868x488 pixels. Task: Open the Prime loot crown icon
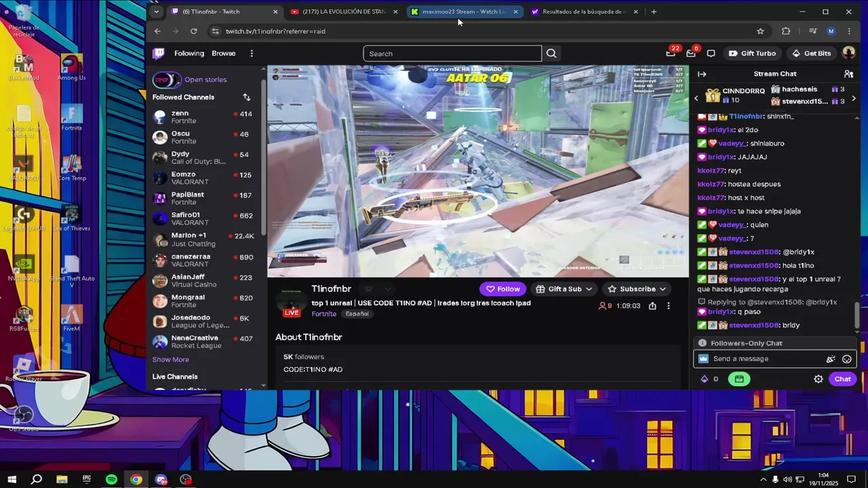click(x=671, y=54)
